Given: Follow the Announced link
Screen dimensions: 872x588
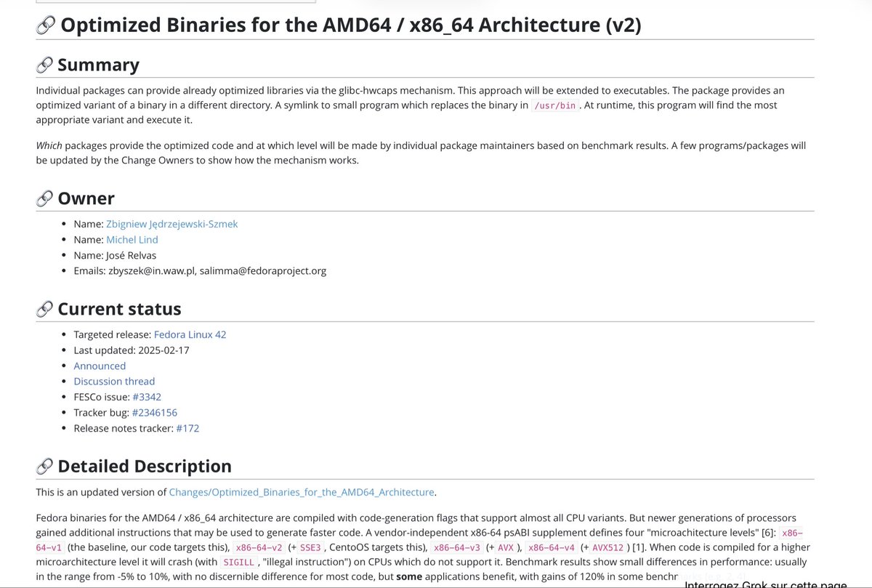Looking at the screenshot, I should 100,366.
